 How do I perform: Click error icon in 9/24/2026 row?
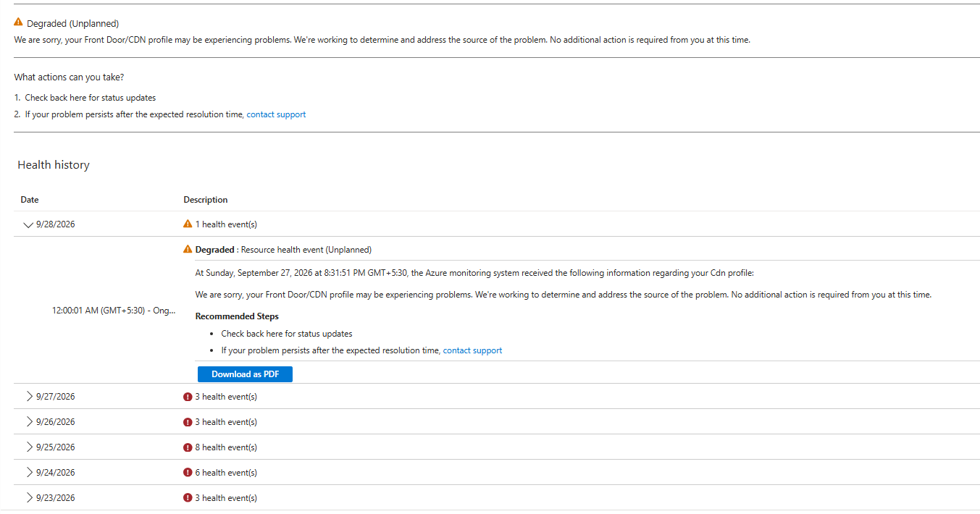188,472
